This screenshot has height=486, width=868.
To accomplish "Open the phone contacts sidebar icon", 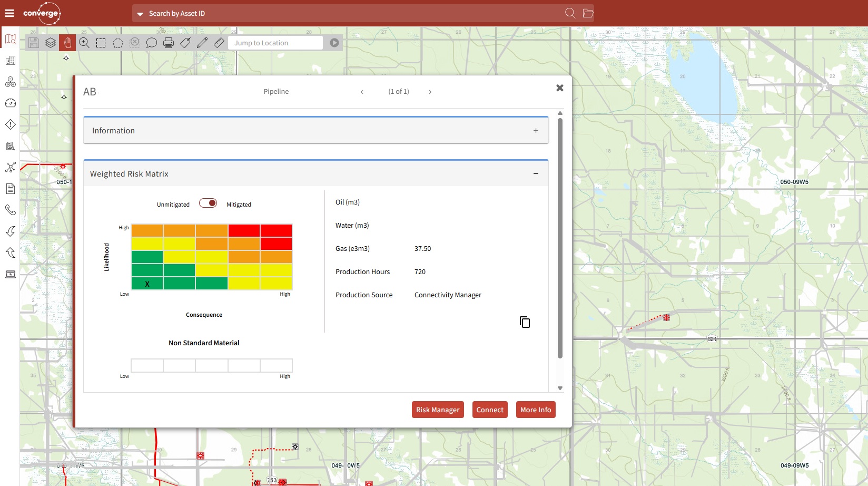I will pyautogui.click(x=10, y=210).
